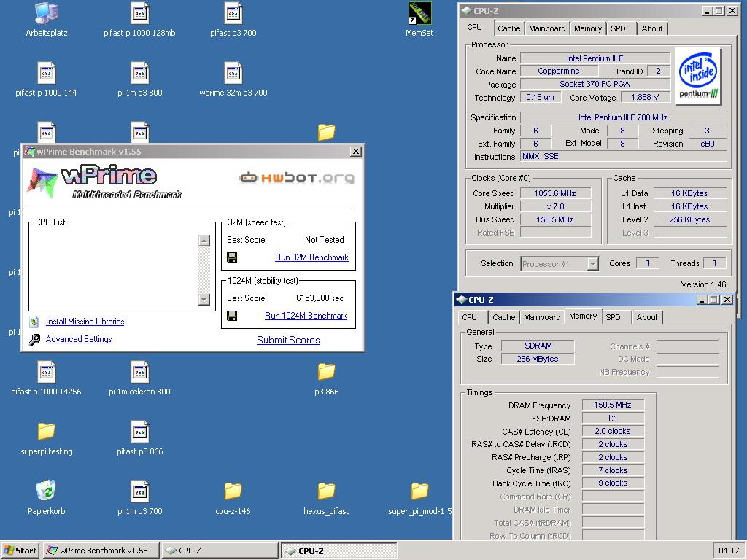The image size is (747, 560).
Task: Click Submit Scores link
Action: point(288,340)
